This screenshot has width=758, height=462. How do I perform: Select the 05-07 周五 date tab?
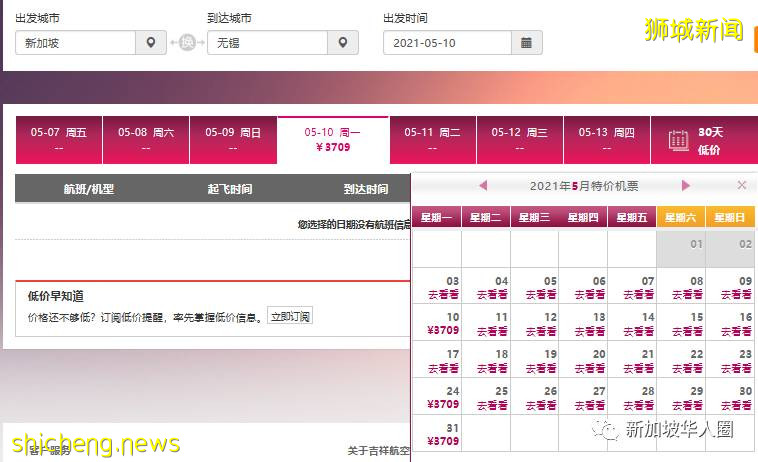tap(59, 139)
